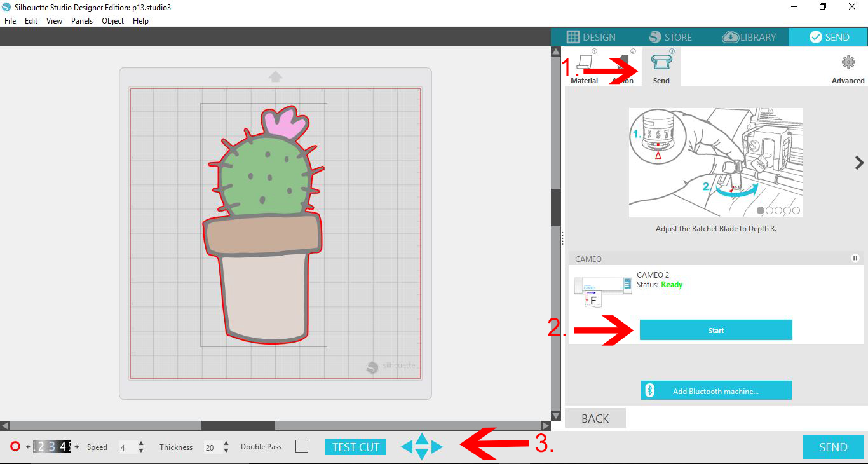This screenshot has width=868, height=464.
Task: Select the fourth instruction slide dot
Action: click(x=787, y=210)
